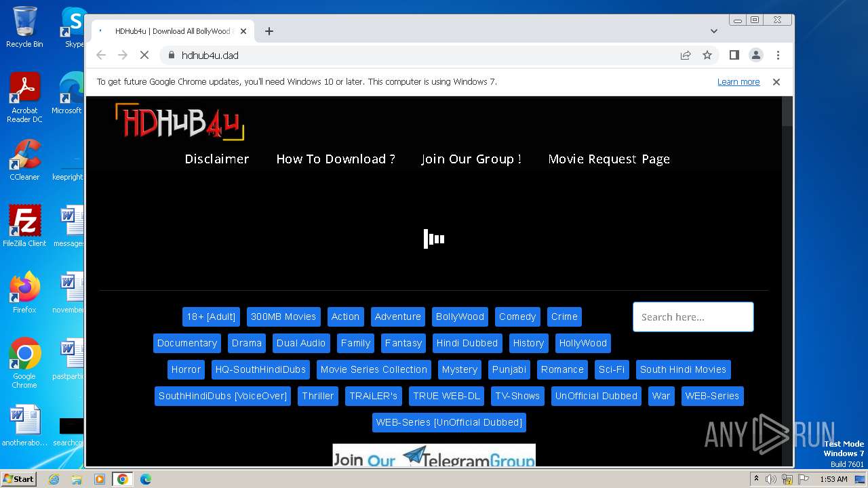Click the Search here... input field

tap(693, 317)
